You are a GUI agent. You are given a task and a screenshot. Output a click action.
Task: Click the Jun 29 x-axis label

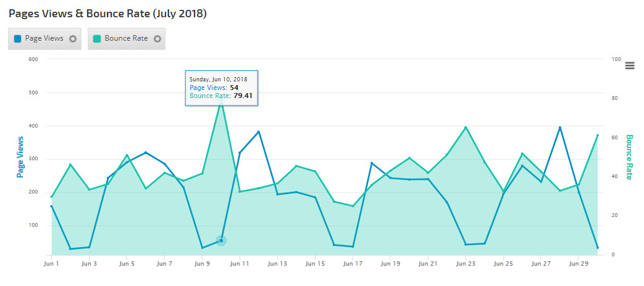579,263
